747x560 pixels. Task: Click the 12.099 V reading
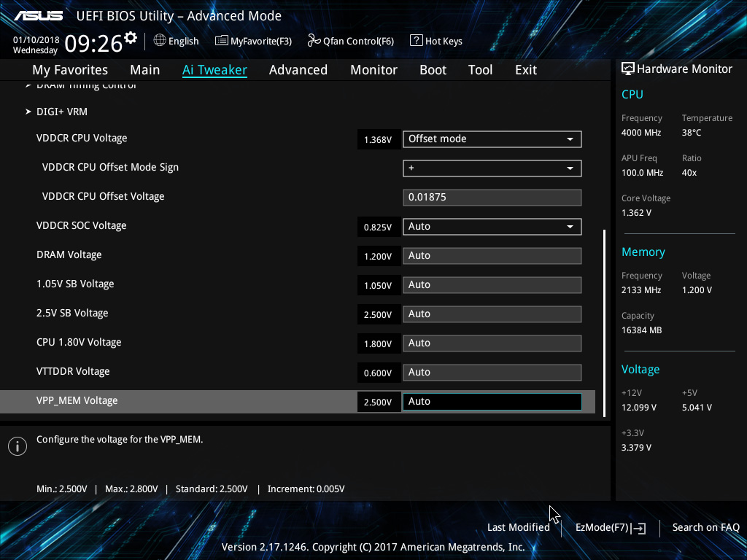coord(639,408)
